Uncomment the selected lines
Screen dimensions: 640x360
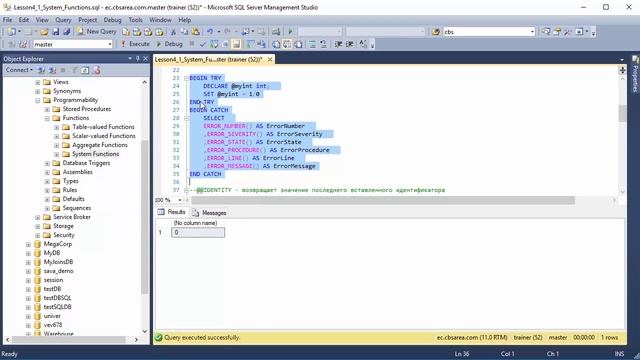323,44
